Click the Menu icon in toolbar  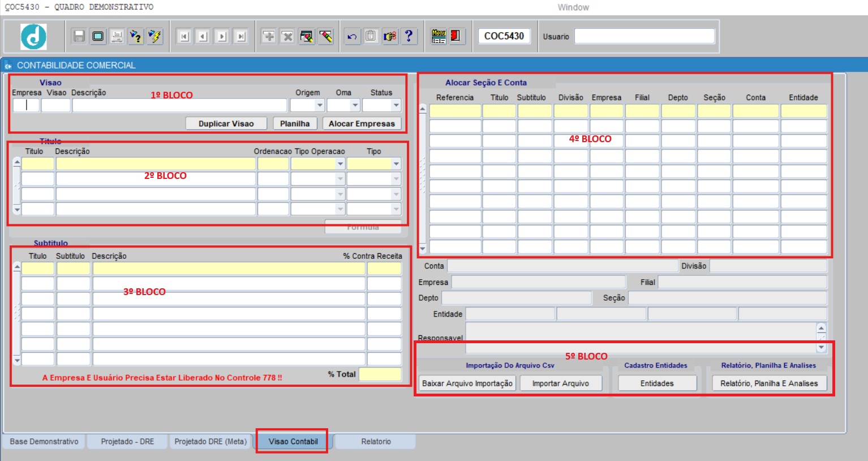(x=439, y=36)
